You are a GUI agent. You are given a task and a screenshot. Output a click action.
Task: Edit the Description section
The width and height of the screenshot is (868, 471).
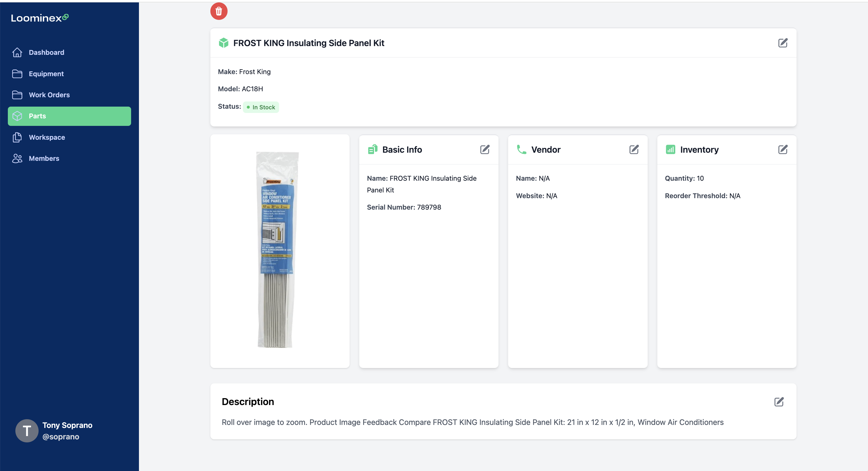779,402
